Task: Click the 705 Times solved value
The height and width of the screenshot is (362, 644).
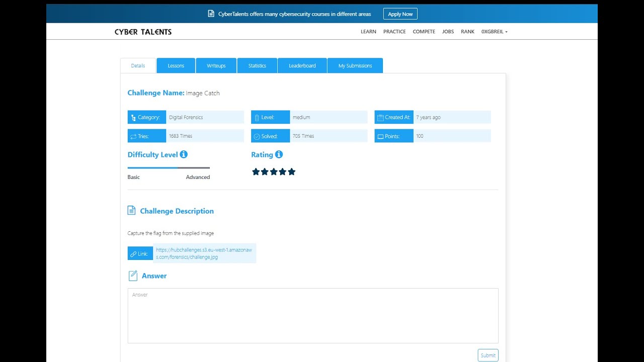Action: click(303, 136)
